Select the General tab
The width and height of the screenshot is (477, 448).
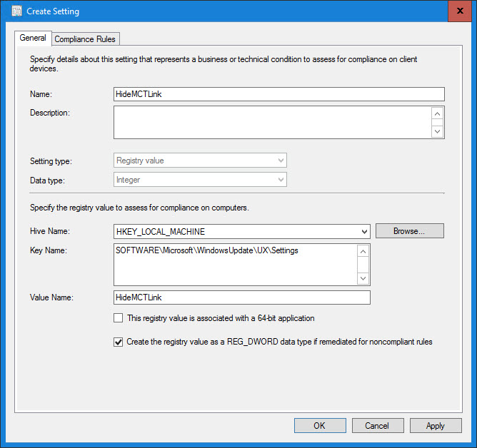[x=33, y=39]
